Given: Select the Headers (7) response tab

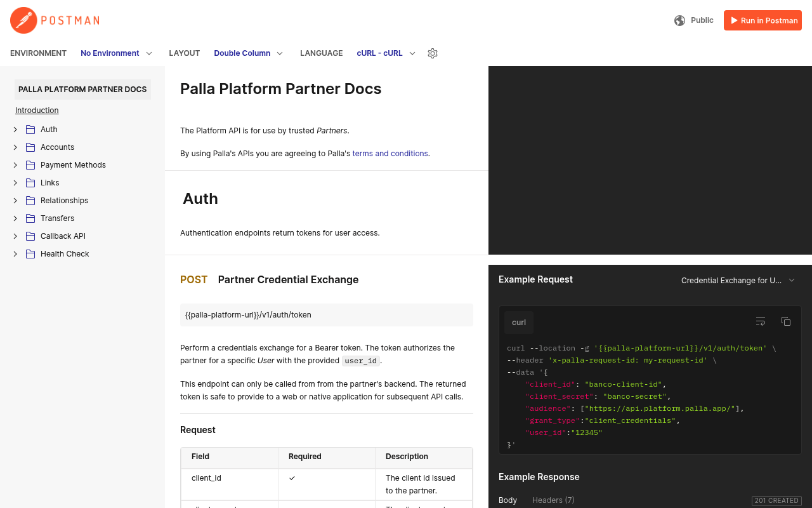Looking at the screenshot, I should pos(553,500).
